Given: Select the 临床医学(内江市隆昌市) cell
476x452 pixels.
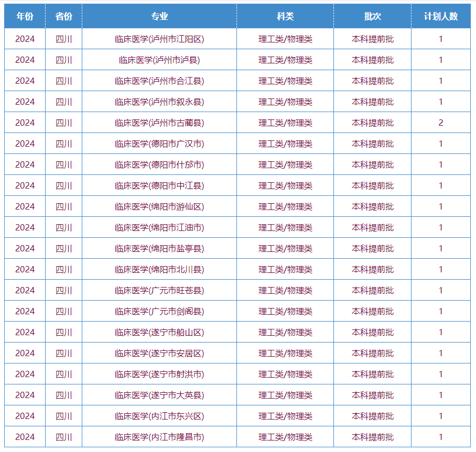Looking at the screenshot, I should point(159,437).
